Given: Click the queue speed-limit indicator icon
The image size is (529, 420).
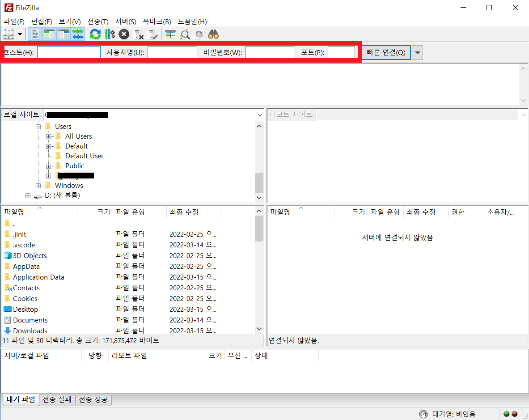Looking at the screenshot, I should point(423,414).
